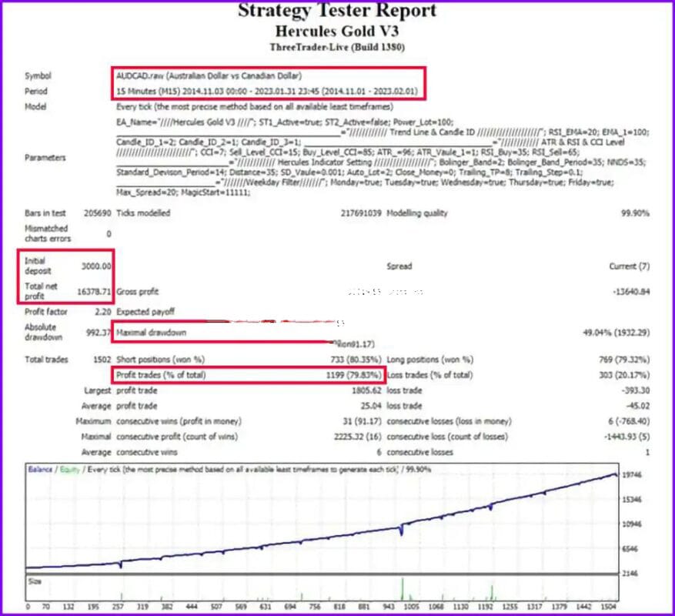
Task: Click the "Expected payoff" label
Action: 145,311
